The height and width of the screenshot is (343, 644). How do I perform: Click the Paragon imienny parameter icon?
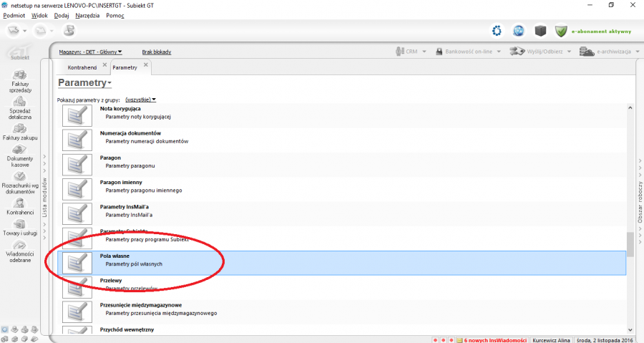click(x=77, y=189)
